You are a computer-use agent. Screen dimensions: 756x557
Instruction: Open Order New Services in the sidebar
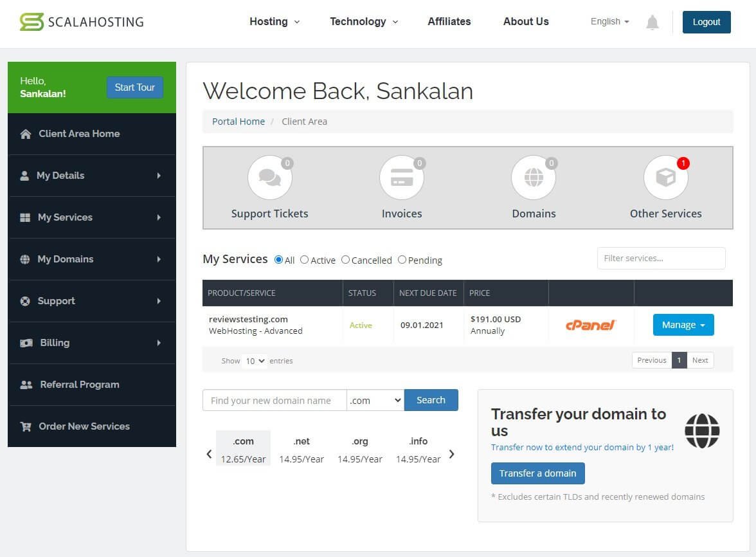(91, 426)
